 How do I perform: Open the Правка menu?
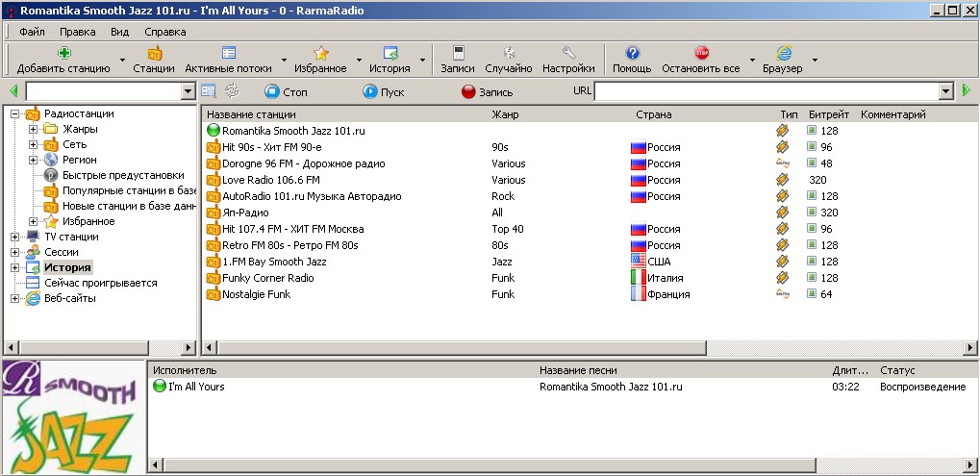pyautogui.click(x=78, y=31)
